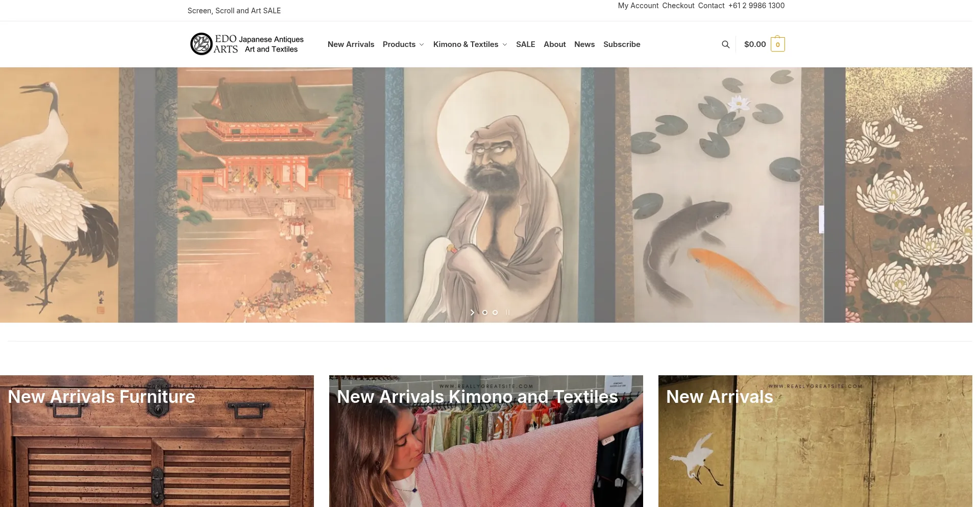The height and width of the screenshot is (507, 980).
Task: Select the second slideshow dot
Action: (x=495, y=312)
